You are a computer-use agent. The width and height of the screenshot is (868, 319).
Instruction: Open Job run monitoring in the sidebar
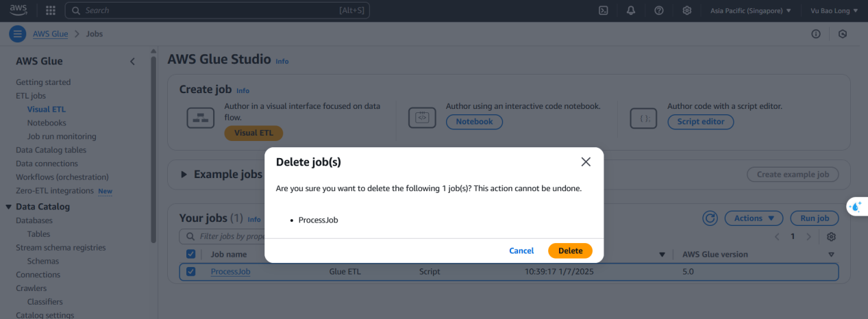coord(62,136)
